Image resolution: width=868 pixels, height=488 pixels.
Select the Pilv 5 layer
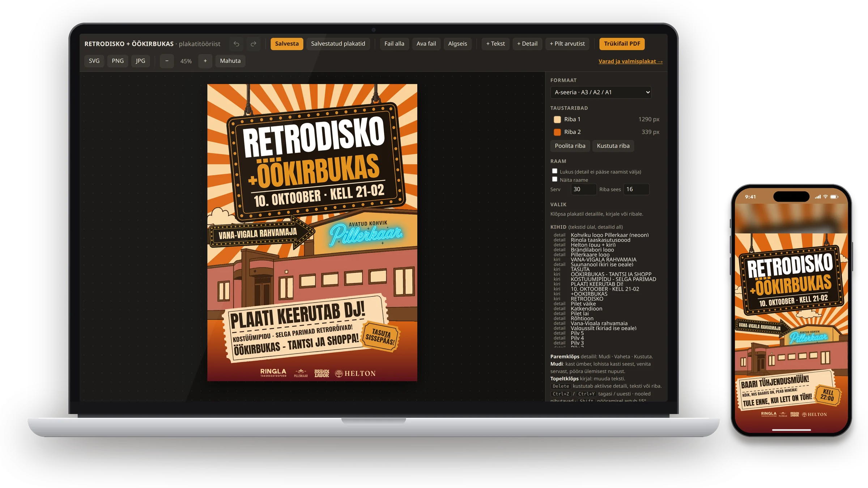[x=605, y=333]
